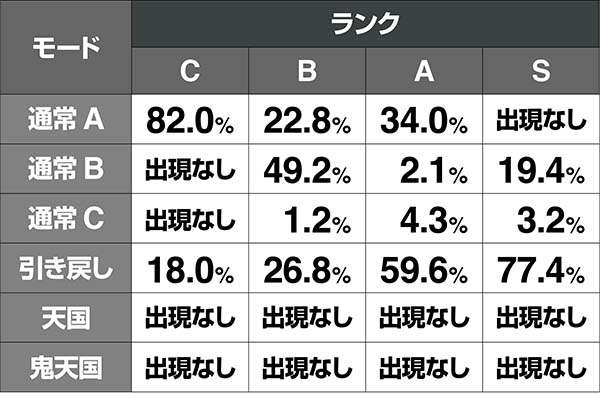This screenshot has width=600, height=402.
Task: Click the モード header cell
Action: (66, 48)
